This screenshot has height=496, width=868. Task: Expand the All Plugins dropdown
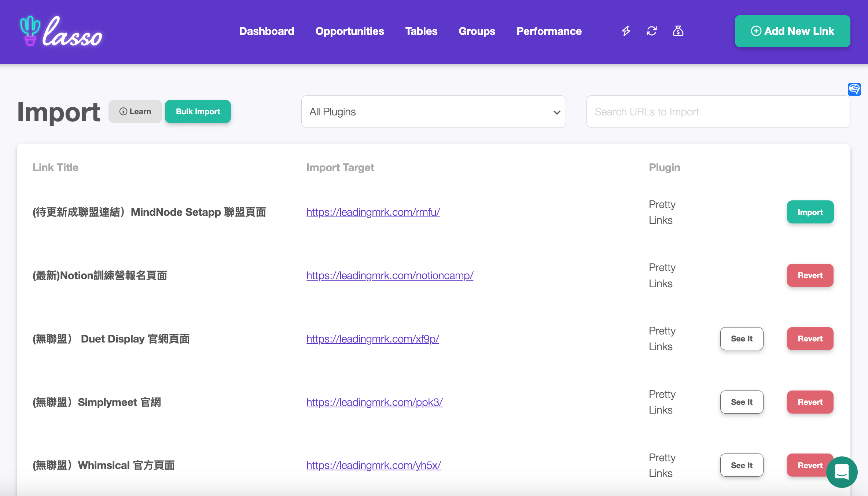(x=434, y=112)
